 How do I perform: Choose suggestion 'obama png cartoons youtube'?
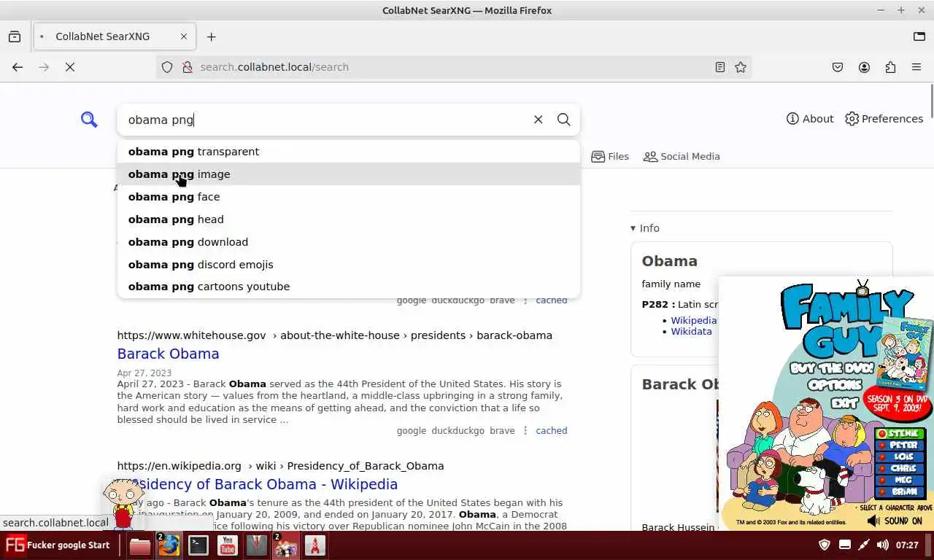click(x=349, y=287)
